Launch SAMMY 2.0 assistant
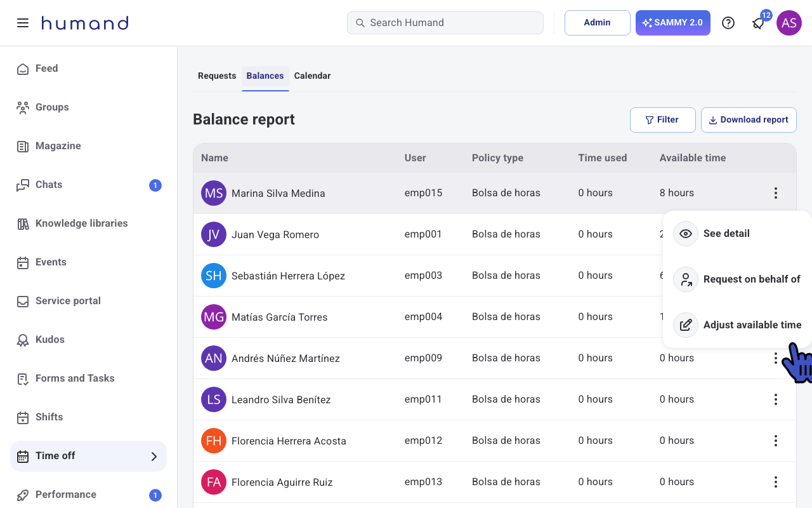Screen dimensions: 812x508 coord(672,23)
